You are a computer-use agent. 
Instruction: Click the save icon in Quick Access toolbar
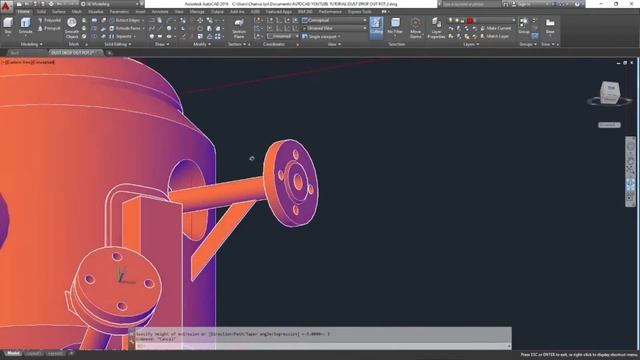click(x=35, y=4)
